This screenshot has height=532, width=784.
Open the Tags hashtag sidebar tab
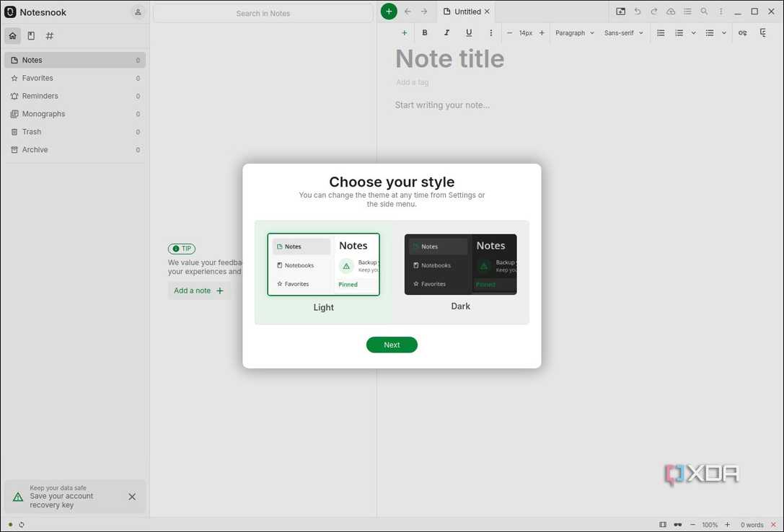50,35
